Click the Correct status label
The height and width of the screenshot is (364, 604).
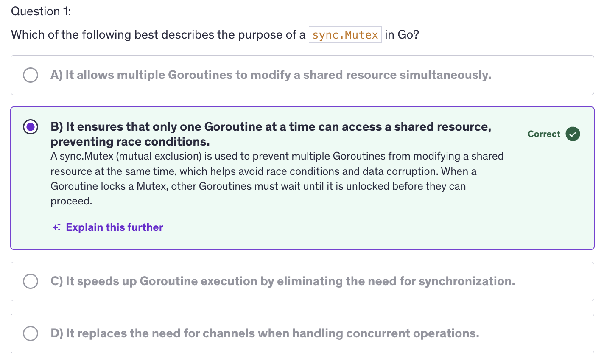pyautogui.click(x=544, y=134)
